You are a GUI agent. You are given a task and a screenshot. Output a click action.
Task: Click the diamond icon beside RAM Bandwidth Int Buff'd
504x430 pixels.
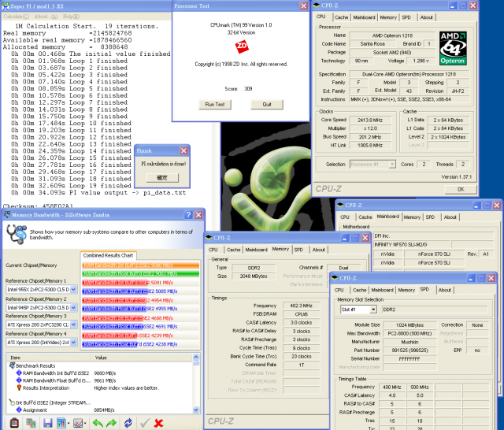(19, 373)
